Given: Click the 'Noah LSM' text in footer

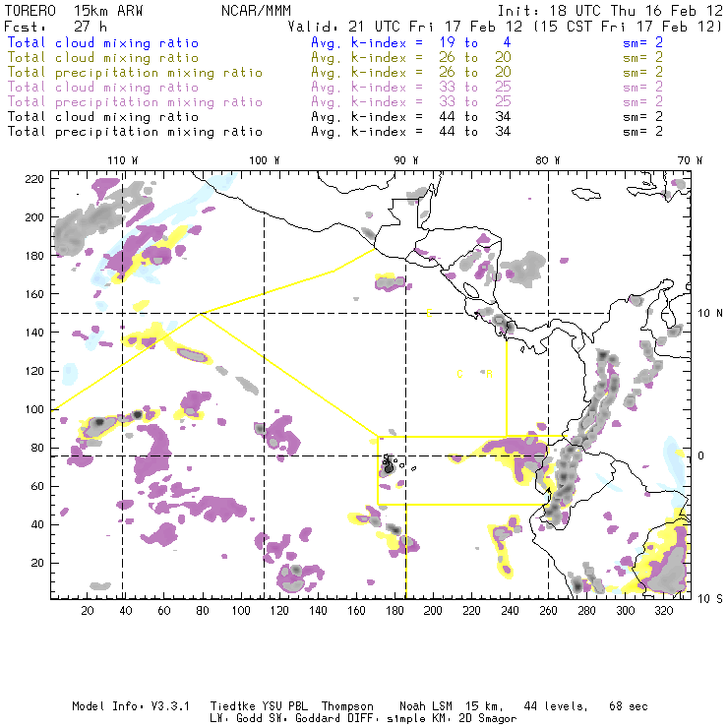Looking at the screenshot, I should tap(425, 706).
